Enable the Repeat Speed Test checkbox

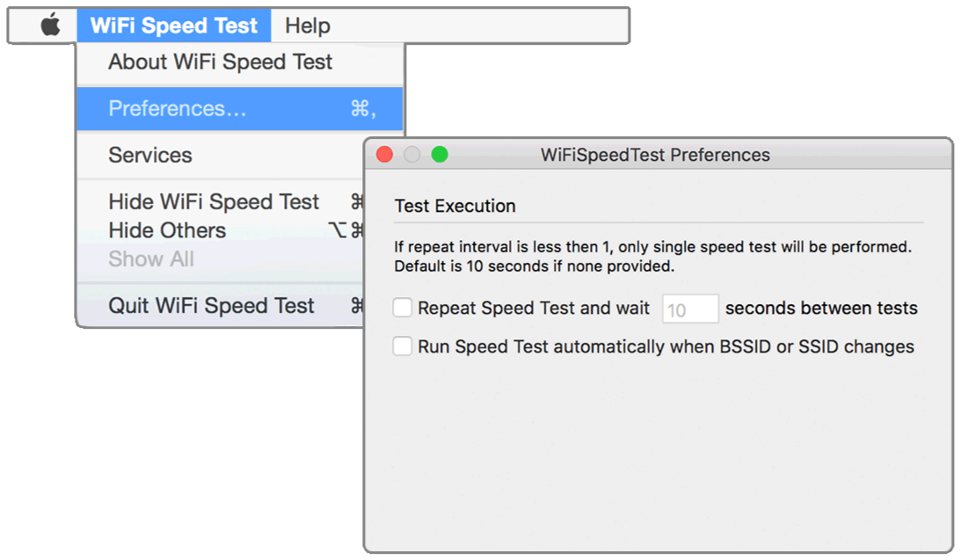[x=403, y=308]
